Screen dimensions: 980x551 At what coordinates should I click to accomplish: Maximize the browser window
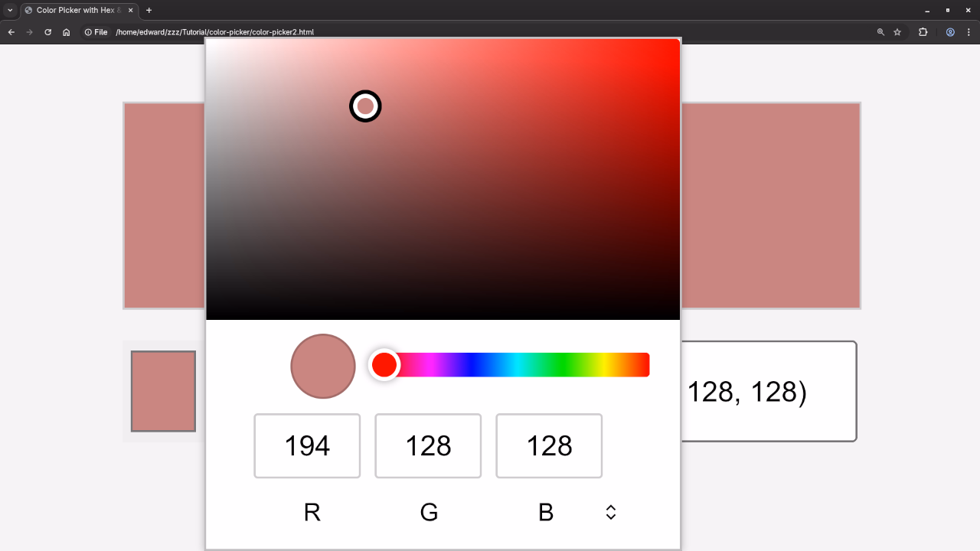pos(948,10)
